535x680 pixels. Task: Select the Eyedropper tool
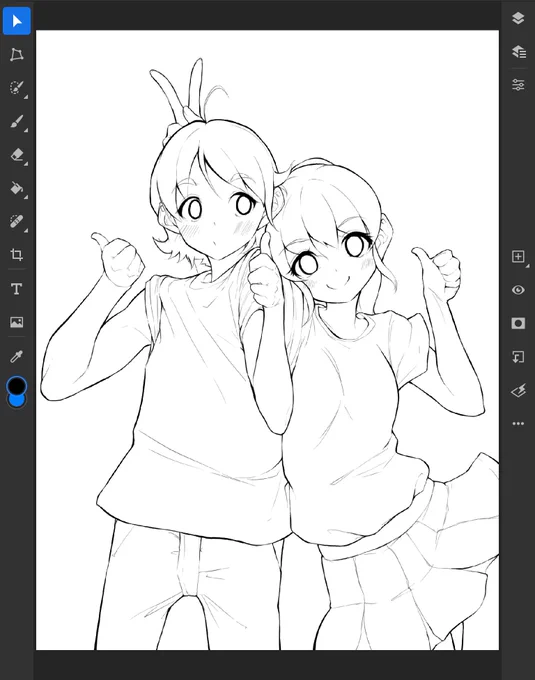(16, 356)
